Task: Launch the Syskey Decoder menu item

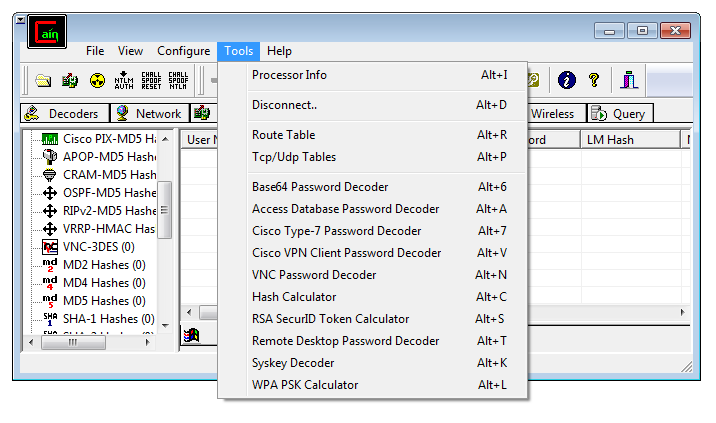Action: 293,363
